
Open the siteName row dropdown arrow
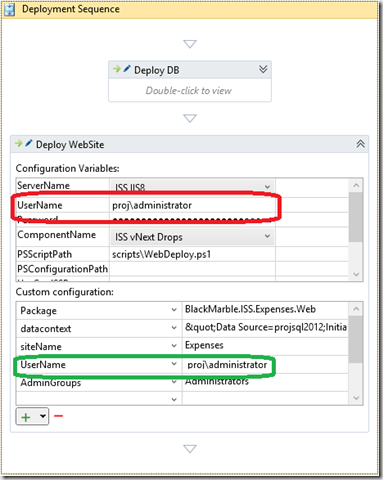pyautogui.click(x=174, y=346)
